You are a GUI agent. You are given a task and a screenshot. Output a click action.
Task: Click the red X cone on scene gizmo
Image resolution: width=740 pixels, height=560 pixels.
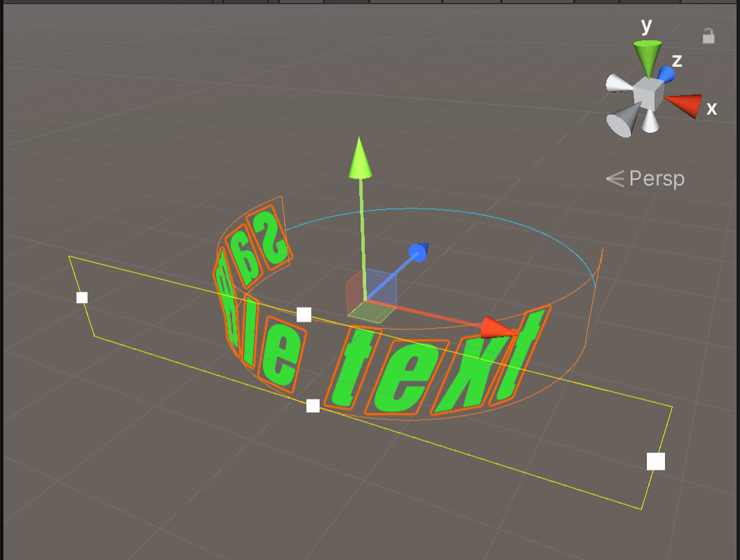(x=685, y=104)
